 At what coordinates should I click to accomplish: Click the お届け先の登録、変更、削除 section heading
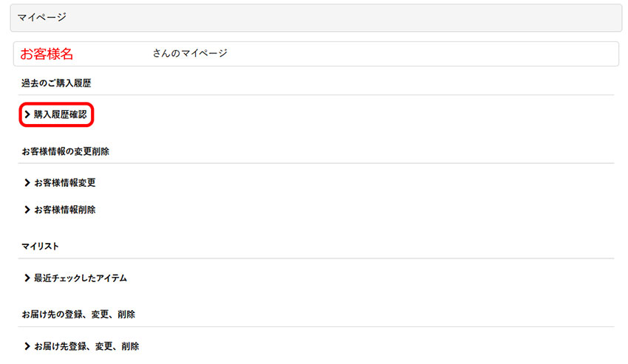78,314
